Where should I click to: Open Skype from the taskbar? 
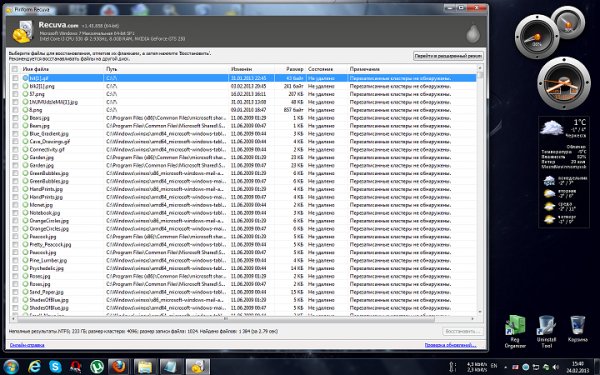coord(55,367)
